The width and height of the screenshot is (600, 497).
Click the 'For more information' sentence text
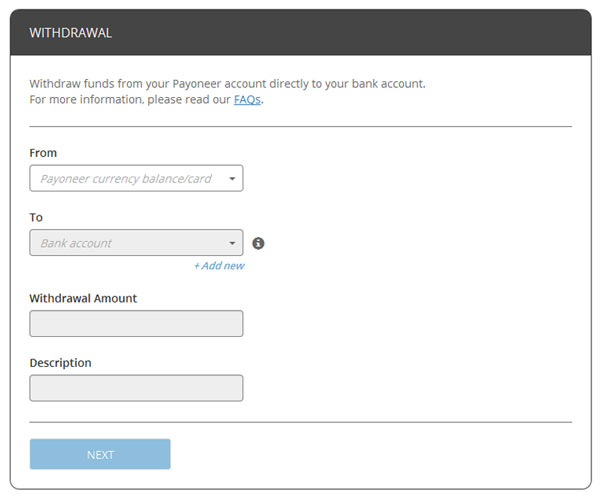coord(130,100)
